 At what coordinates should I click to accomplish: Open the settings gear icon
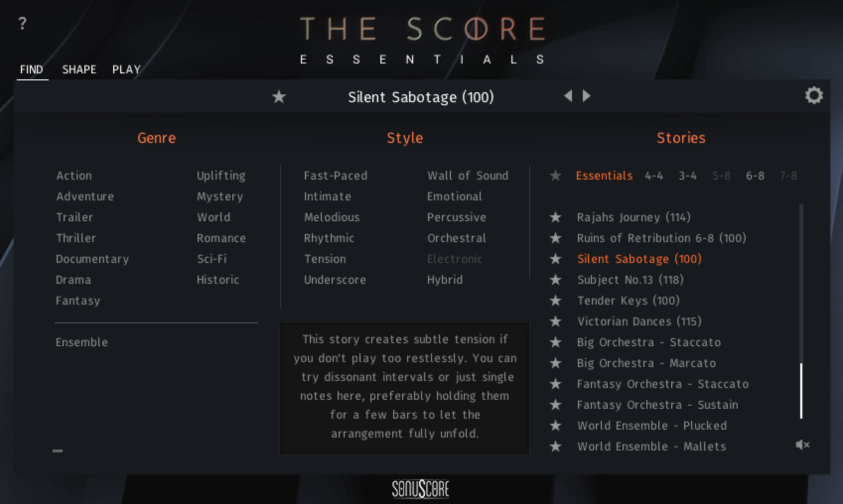813,95
